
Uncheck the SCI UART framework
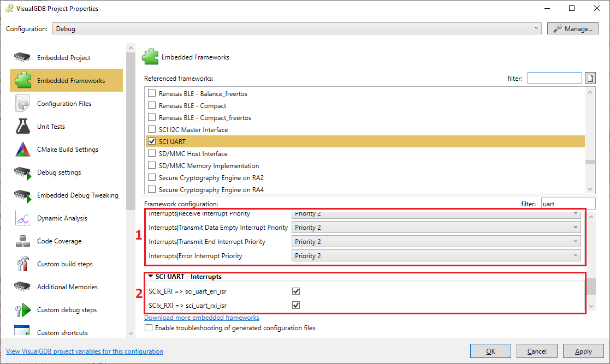[152, 141]
